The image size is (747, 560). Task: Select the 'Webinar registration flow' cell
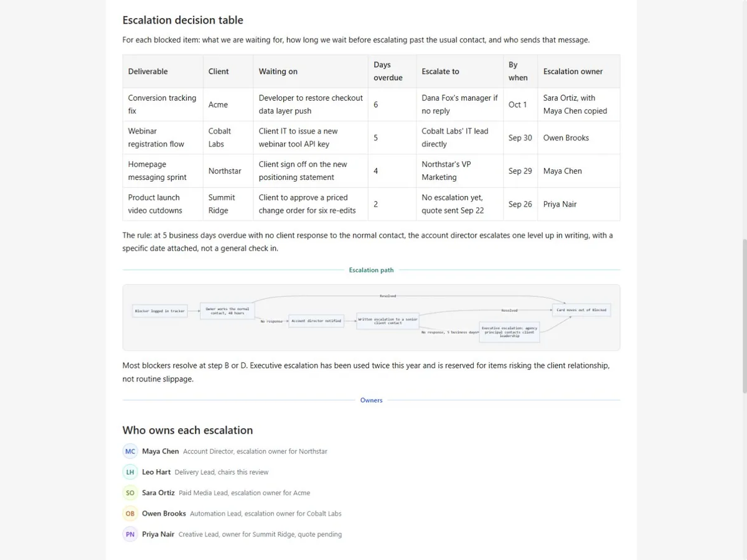pos(163,138)
